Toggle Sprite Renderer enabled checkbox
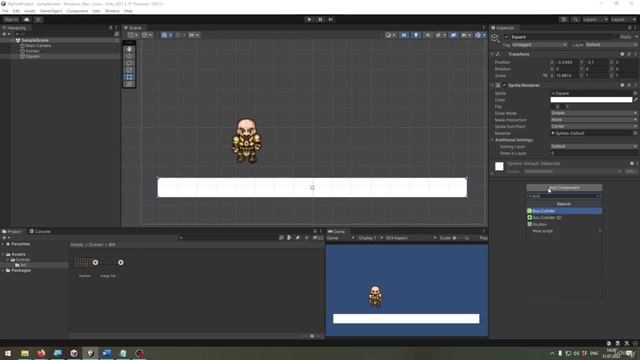The image size is (640, 360). pyautogui.click(x=504, y=85)
